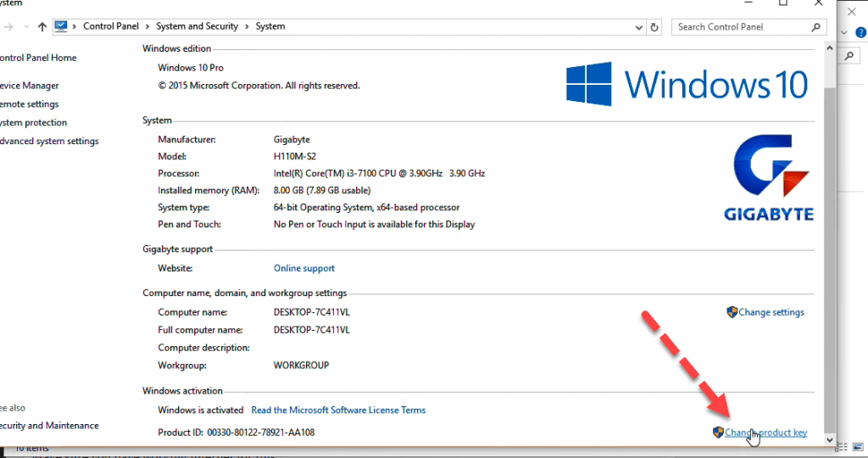Screen dimensions: 868x458
Task: Click the full computer name DESKTOP-7C411VL value
Action: tap(312, 330)
